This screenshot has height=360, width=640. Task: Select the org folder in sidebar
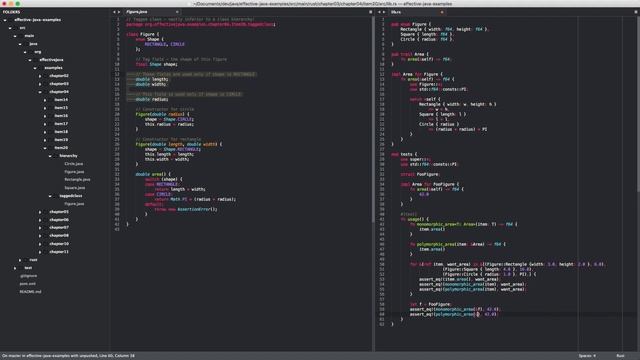(38, 52)
